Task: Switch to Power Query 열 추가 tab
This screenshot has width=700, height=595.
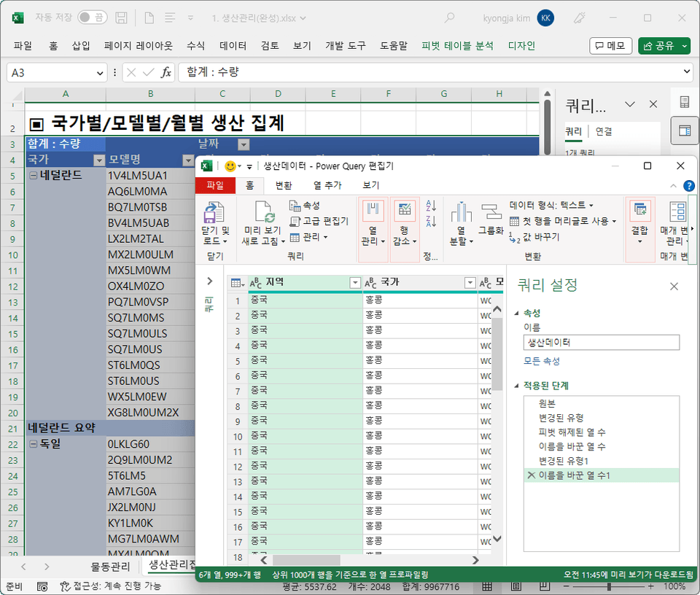Action: click(x=327, y=185)
